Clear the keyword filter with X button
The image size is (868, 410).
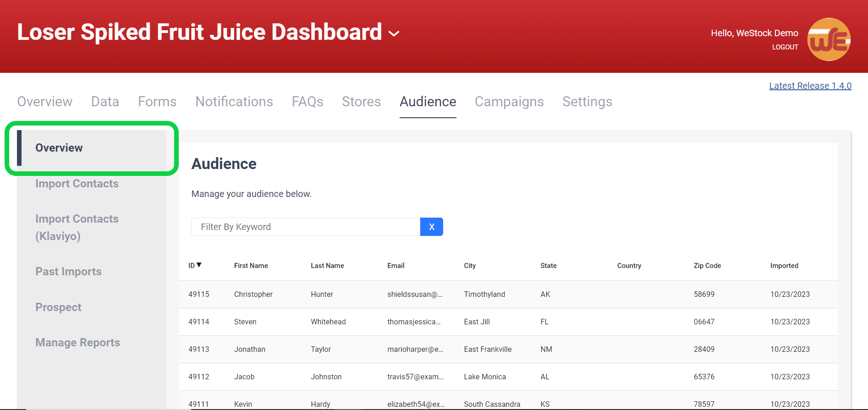(431, 227)
